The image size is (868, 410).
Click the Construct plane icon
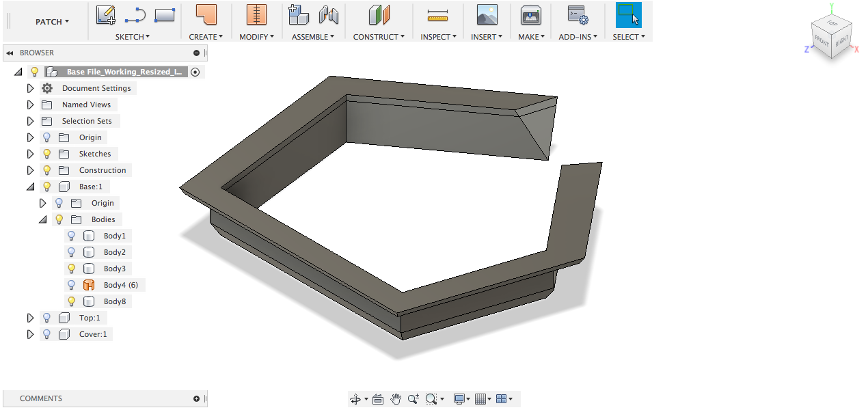[379, 14]
